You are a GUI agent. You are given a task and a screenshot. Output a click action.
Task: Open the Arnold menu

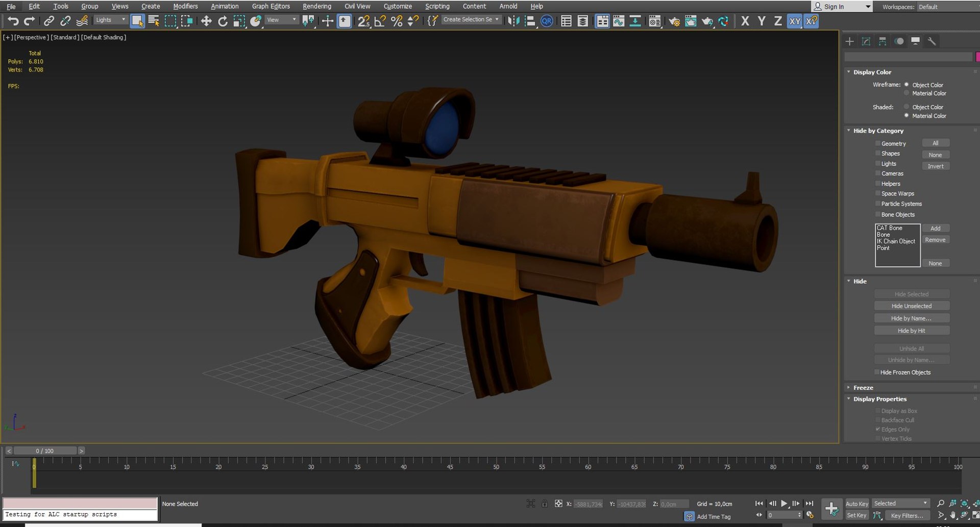pos(508,6)
